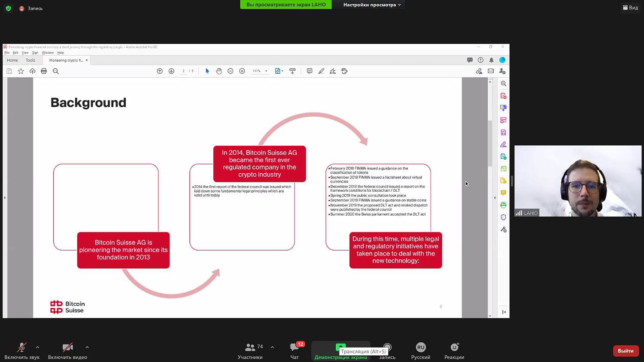Start camera with Включить видео
The width and height of the screenshot is (644, 362).
tap(67, 351)
